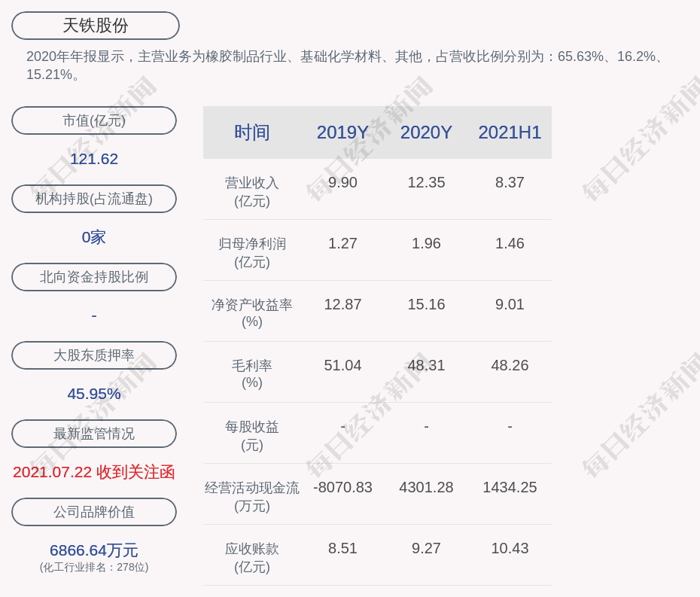Image resolution: width=700 pixels, height=597 pixels.
Task: Select the 2019Y column header
Action: (x=343, y=132)
